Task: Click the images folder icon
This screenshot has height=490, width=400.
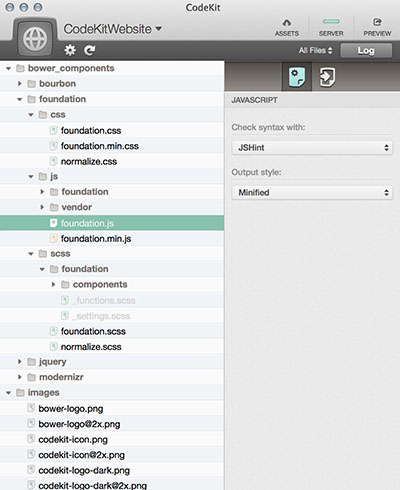Action: coord(20,393)
